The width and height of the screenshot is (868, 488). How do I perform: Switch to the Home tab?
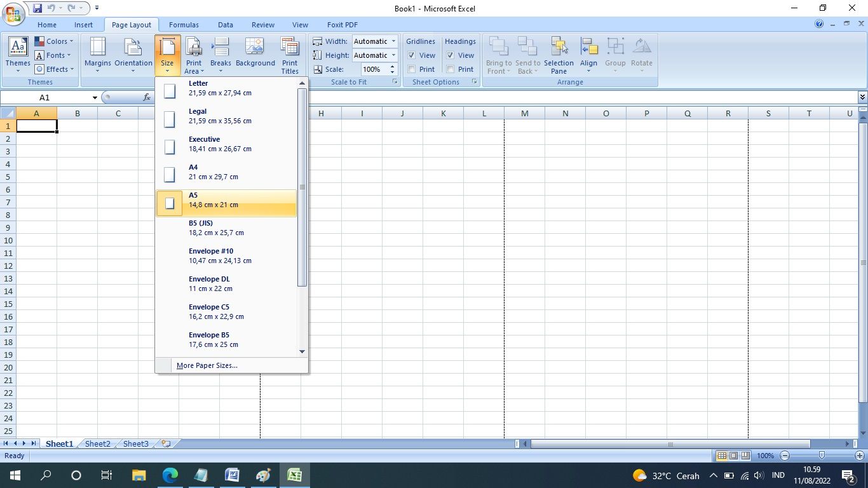point(47,25)
